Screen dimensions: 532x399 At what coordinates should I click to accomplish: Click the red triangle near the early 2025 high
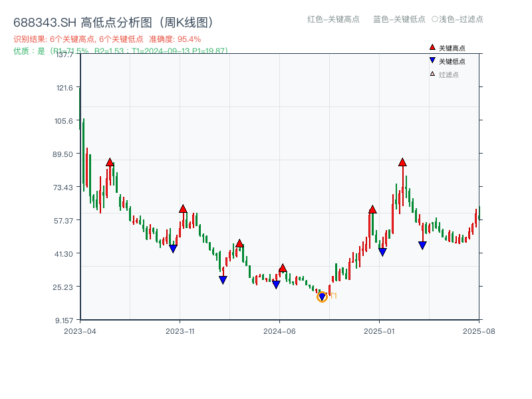(x=372, y=208)
